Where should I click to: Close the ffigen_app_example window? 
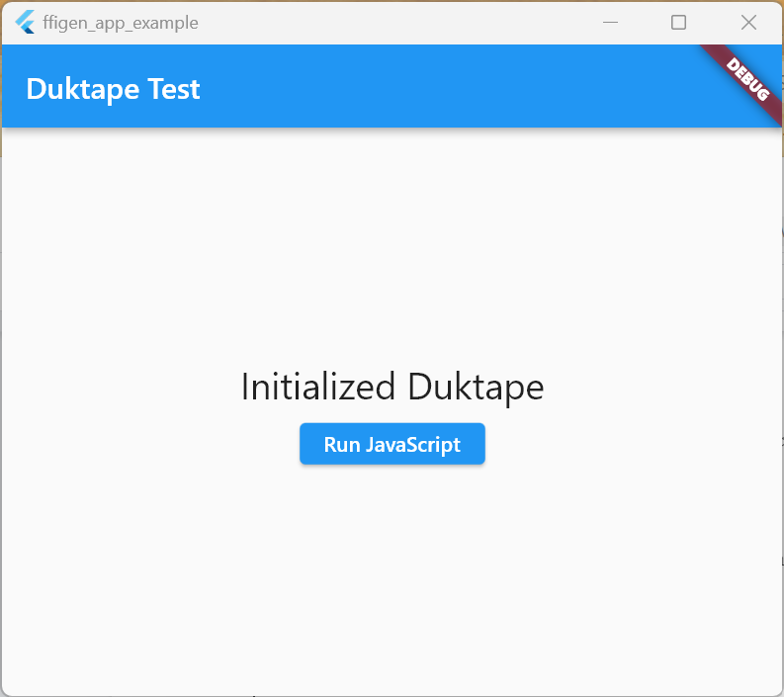pos(748,22)
